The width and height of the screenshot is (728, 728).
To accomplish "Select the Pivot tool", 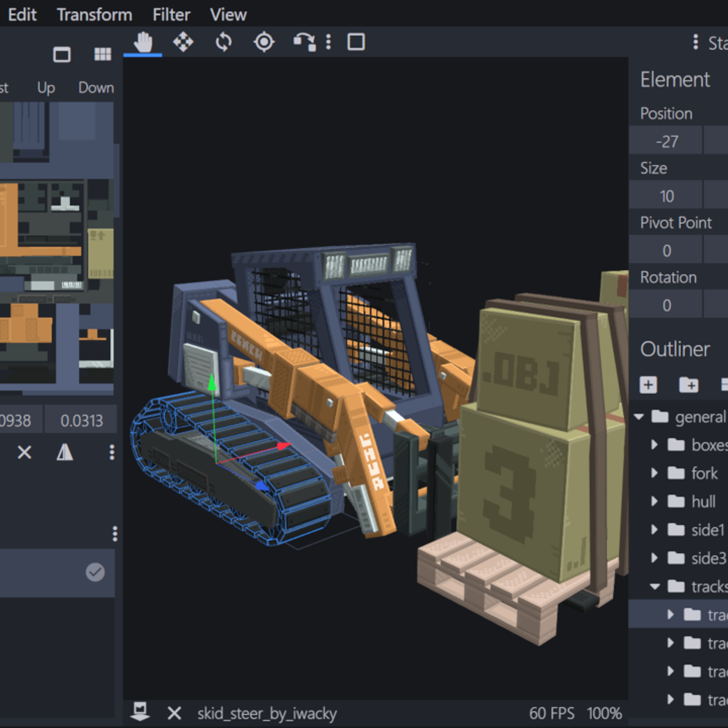I will [x=263, y=41].
